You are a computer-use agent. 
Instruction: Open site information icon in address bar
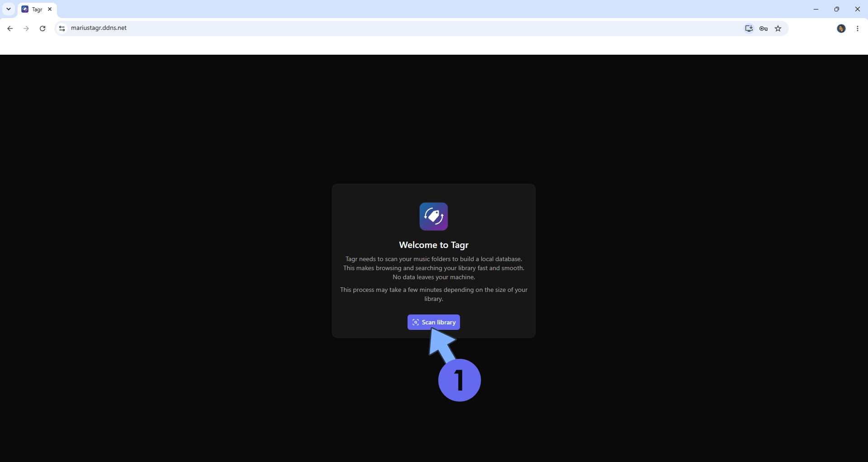62,29
